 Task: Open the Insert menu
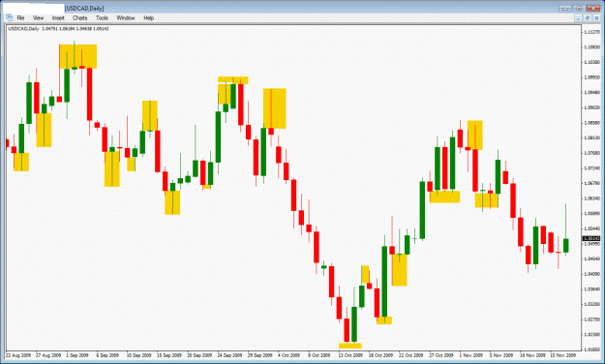tap(58, 17)
